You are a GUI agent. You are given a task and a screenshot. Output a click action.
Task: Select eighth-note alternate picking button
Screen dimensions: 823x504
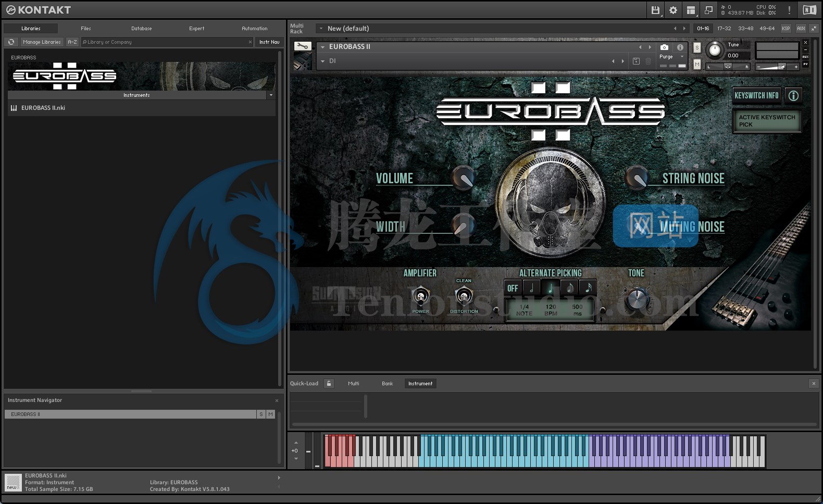(569, 288)
